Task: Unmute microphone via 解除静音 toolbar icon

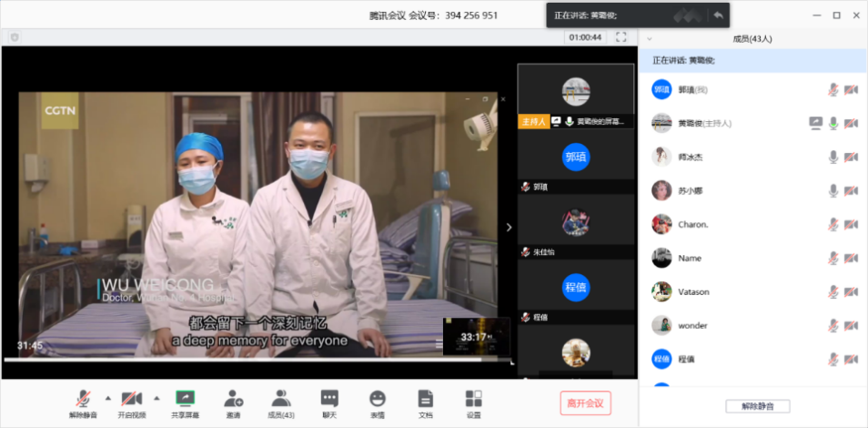Action: [83, 403]
